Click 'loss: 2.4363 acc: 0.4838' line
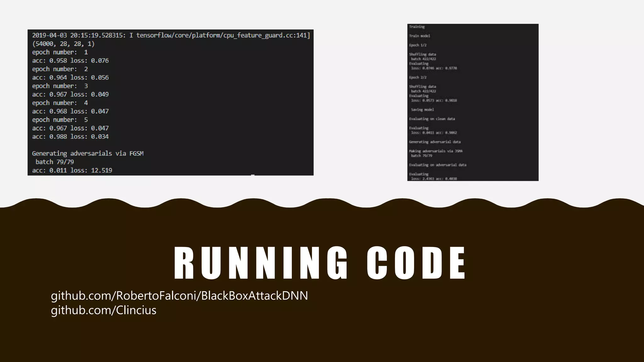The width and height of the screenshot is (644, 362). pyautogui.click(x=434, y=179)
